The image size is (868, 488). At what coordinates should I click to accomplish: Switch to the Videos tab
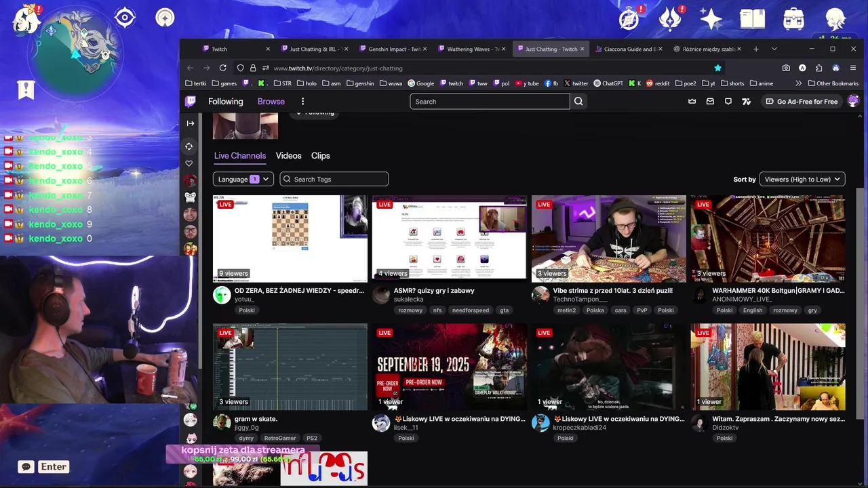tap(288, 156)
